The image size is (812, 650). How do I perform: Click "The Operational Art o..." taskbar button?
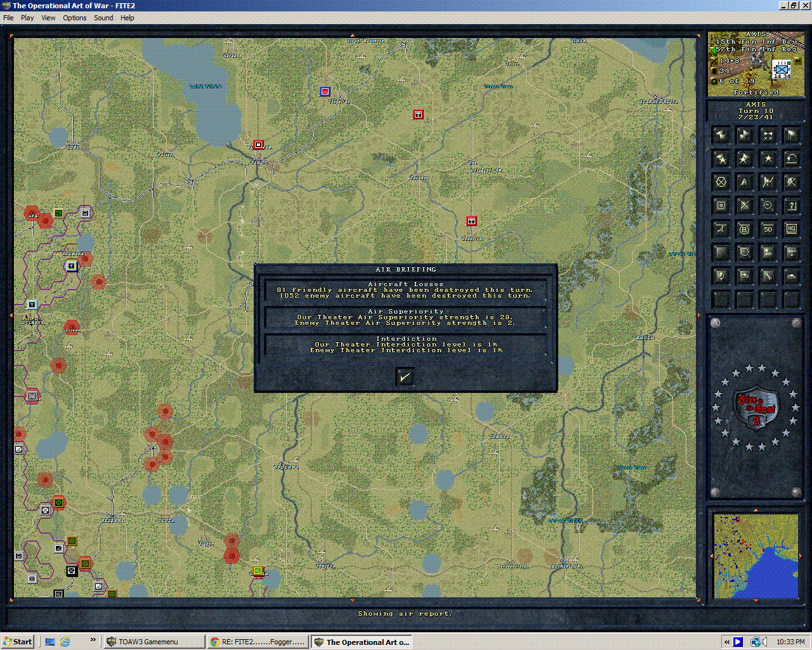[x=362, y=642]
